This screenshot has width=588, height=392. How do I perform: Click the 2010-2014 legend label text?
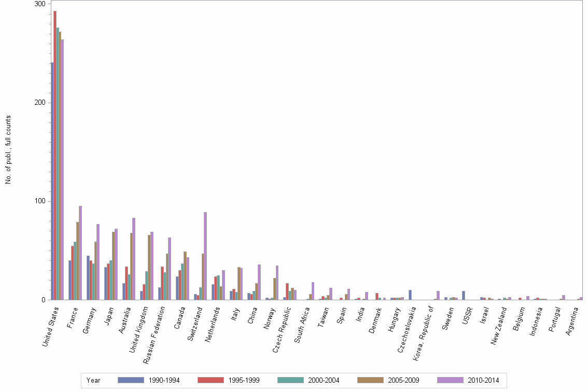(x=482, y=381)
